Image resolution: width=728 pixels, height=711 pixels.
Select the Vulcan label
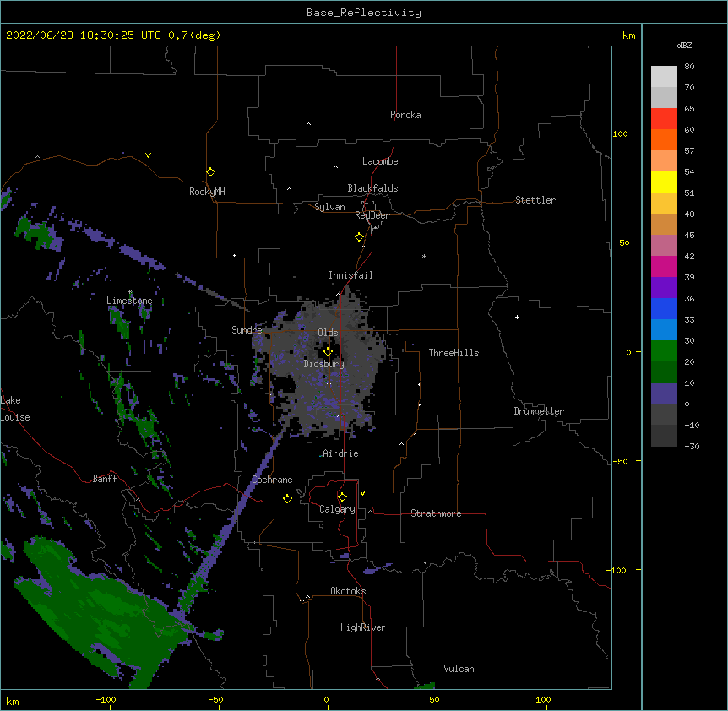[459, 669]
